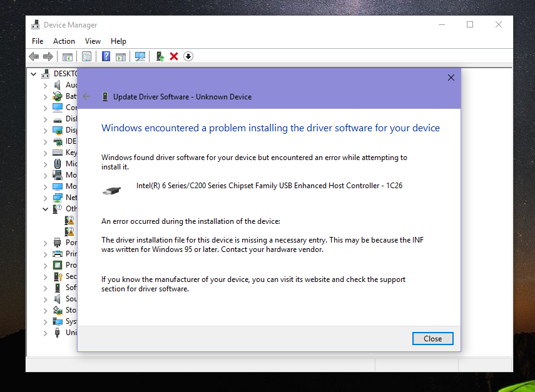Select the keyboard icon in the 'Key' row
535x392 pixels.
coord(58,153)
